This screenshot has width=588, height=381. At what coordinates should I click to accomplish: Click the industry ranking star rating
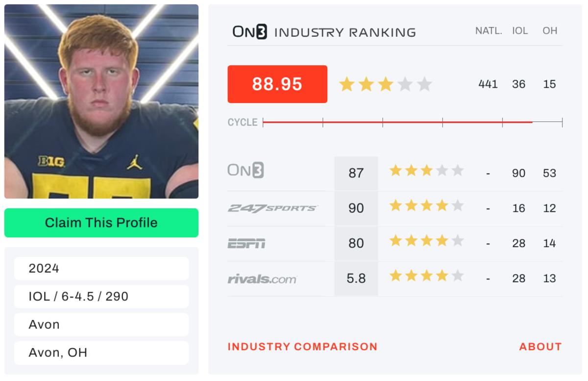pyautogui.click(x=385, y=84)
